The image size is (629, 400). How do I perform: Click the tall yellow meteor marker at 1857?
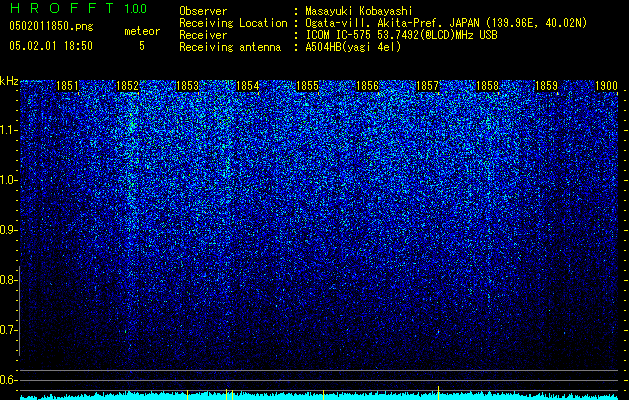point(438,393)
